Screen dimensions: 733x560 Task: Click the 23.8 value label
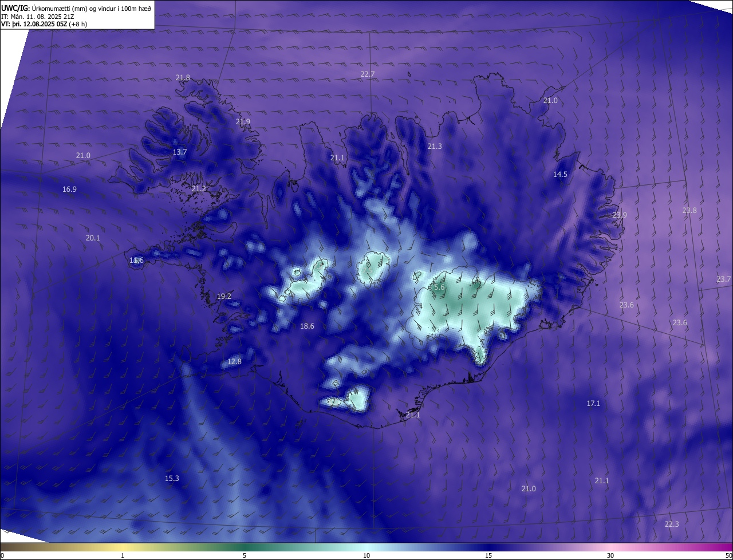coord(689,210)
